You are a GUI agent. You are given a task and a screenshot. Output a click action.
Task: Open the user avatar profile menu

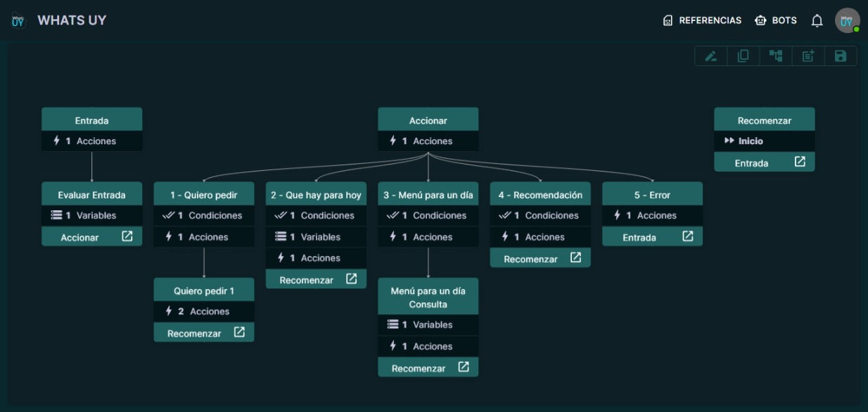click(x=847, y=20)
